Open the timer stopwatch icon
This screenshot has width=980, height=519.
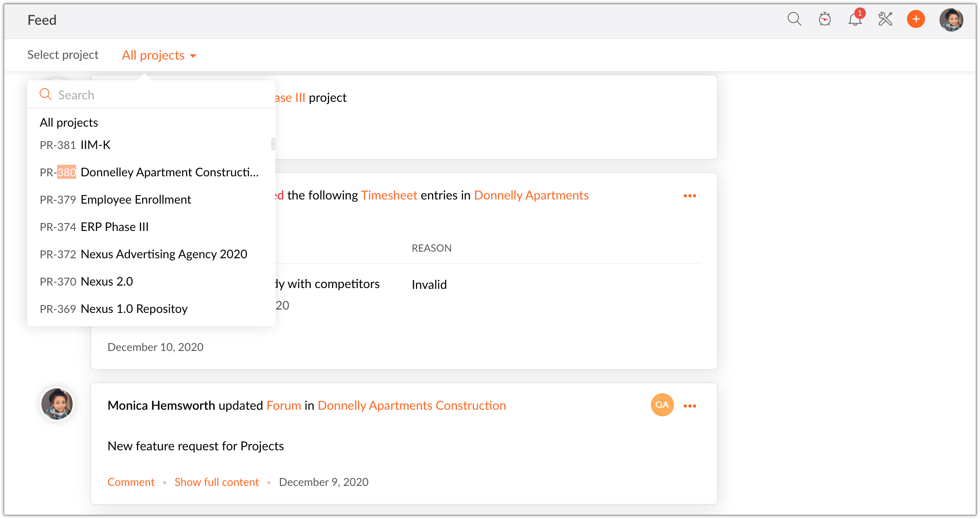pos(825,19)
